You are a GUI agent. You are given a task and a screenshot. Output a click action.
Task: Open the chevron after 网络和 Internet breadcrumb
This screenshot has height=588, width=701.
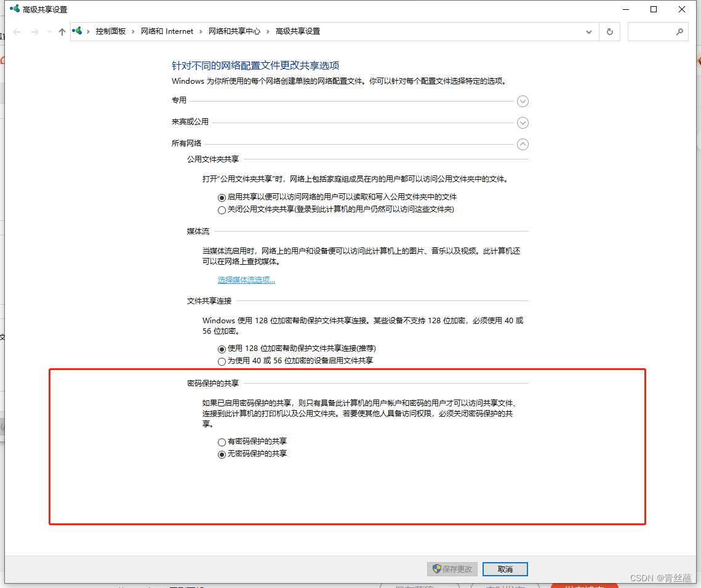point(201,31)
